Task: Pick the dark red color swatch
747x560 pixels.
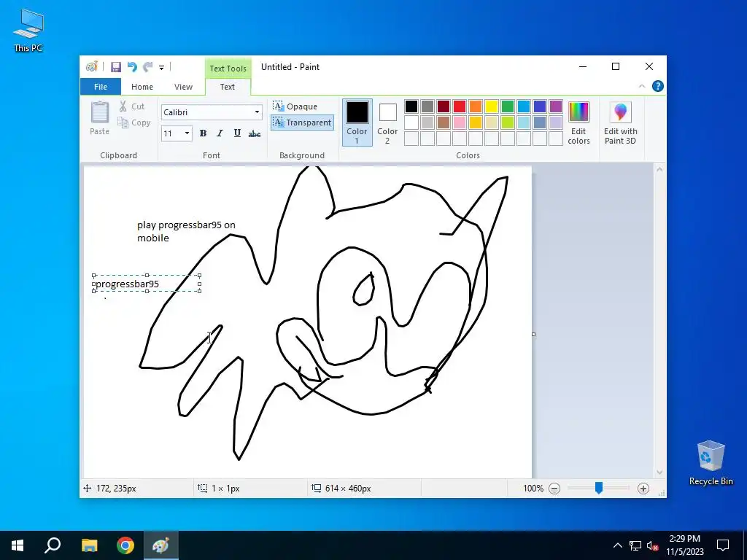Action: [444, 106]
